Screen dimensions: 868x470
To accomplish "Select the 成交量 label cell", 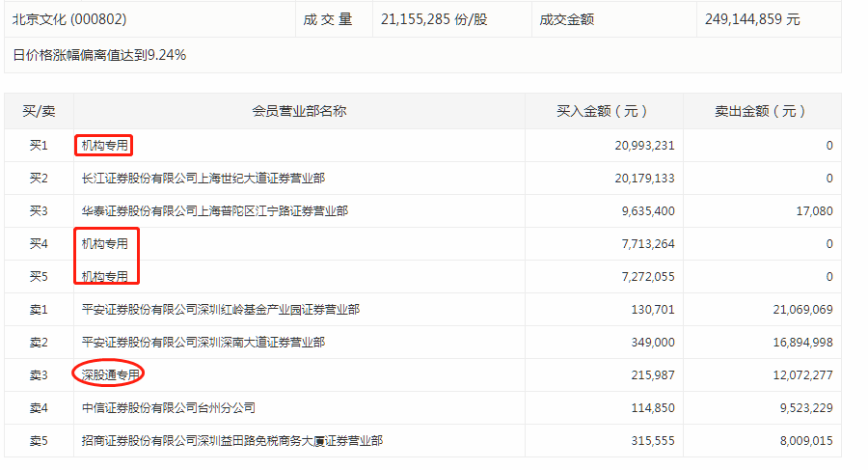I will (x=328, y=19).
